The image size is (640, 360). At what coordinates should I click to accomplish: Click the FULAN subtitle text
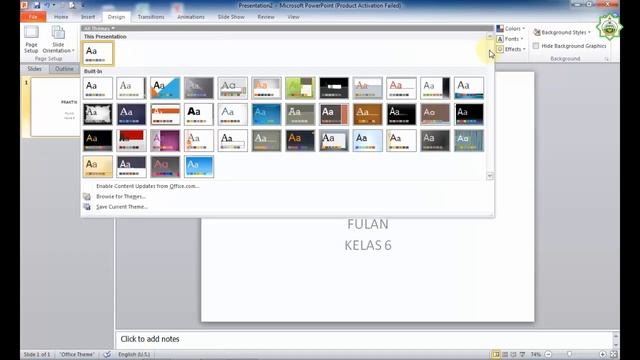point(368,224)
